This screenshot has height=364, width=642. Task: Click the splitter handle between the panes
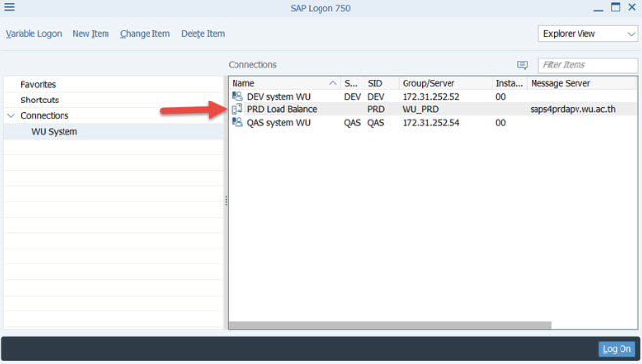click(226, 201)
